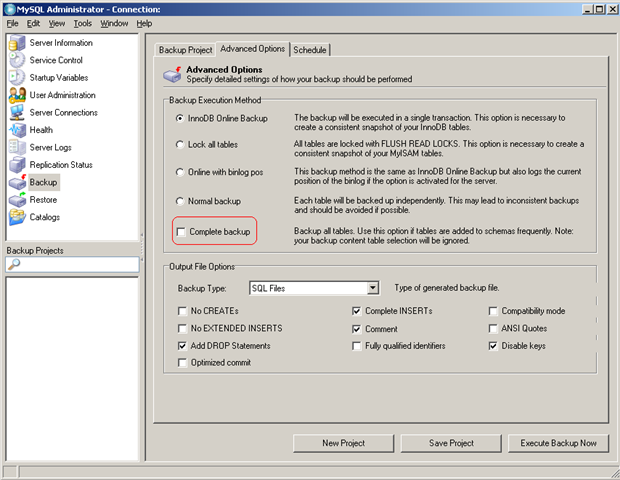Screen dimensions: 620x480
Task: Click the User Administration people icon
Action: pos(17,95)
